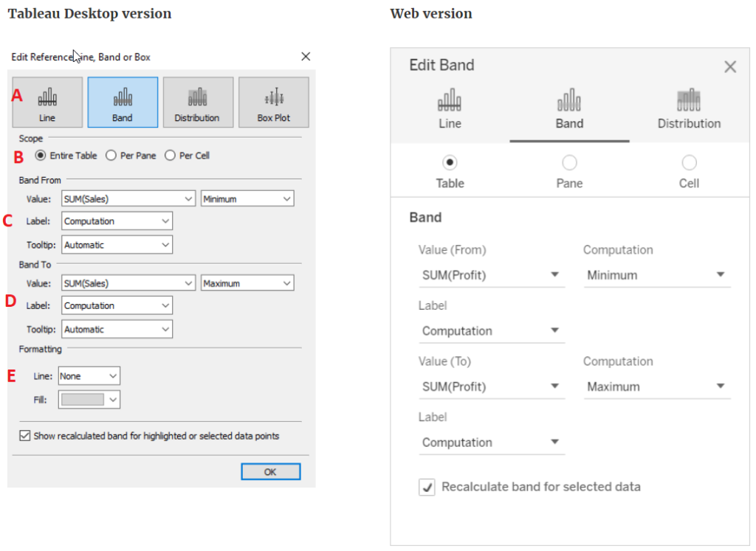
Task: Select the Line type in the Desktop dialog
Action: coord(47,102)
